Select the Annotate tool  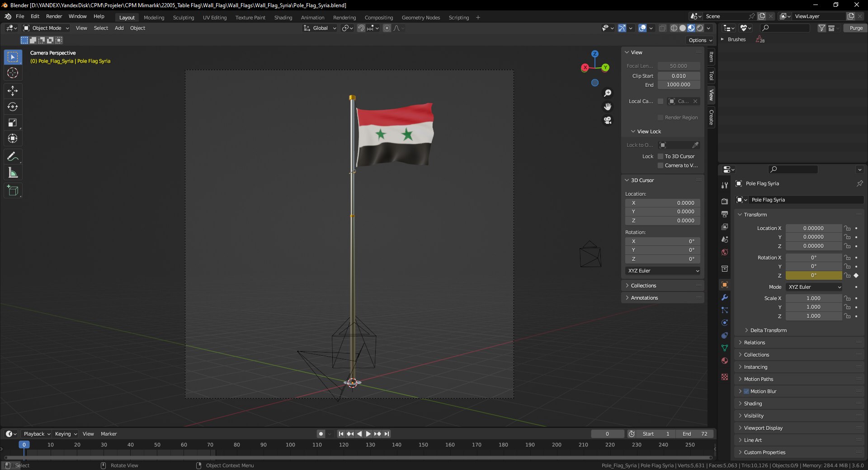tap(13, 157)
